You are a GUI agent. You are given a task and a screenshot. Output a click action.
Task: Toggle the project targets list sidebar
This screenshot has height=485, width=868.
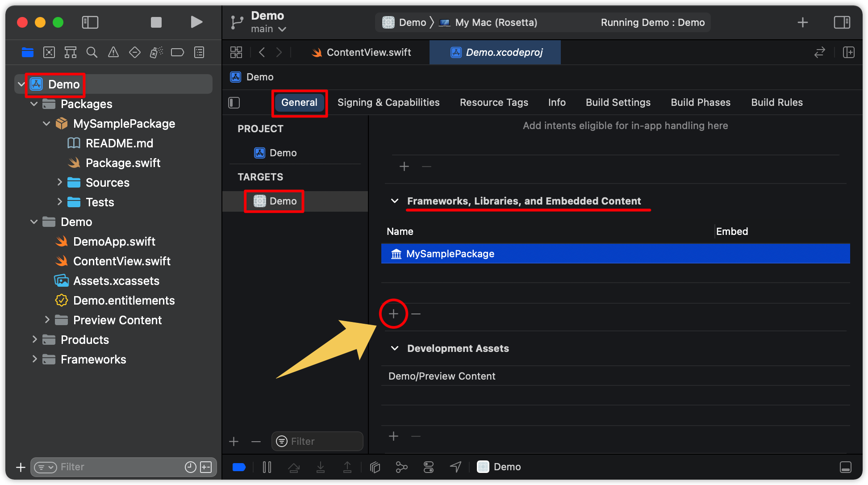[x=234, y=103]
